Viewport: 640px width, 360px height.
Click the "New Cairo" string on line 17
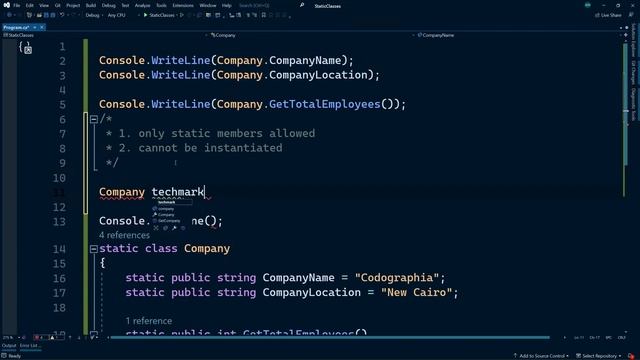(x=416, y=292)
